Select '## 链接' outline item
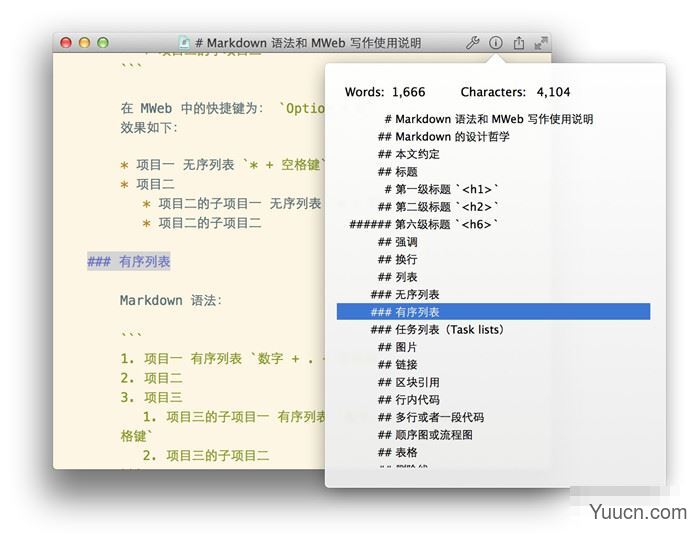Image resolution: width=700 pixels, height=542 pixels. tap(397, 365)
